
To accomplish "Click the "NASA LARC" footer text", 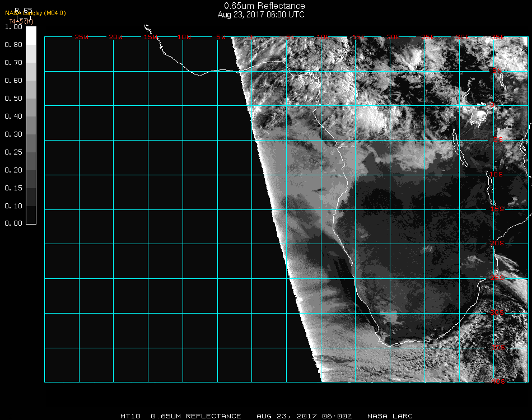I will [x=389, y=416].
